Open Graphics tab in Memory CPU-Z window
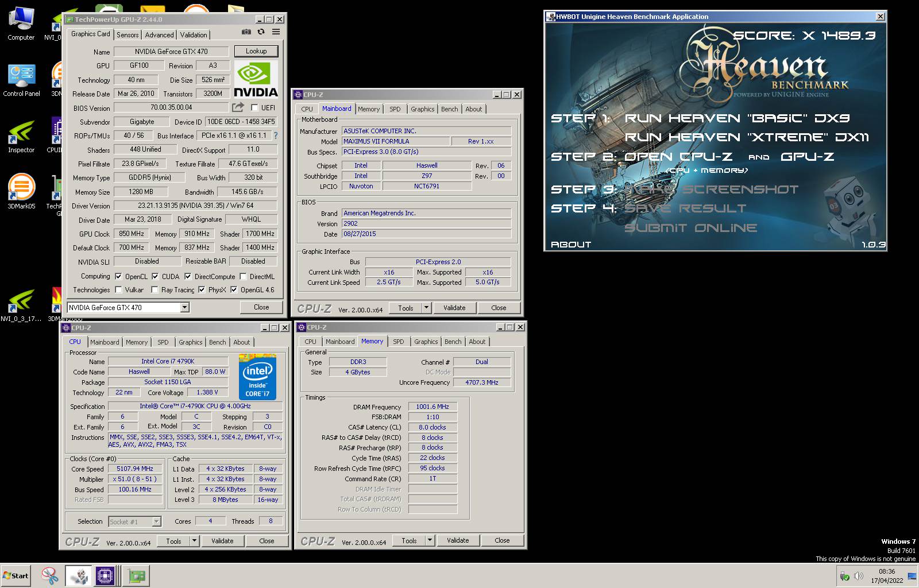The width and height of the screenshot is (919, 588). tap(426, 342)
